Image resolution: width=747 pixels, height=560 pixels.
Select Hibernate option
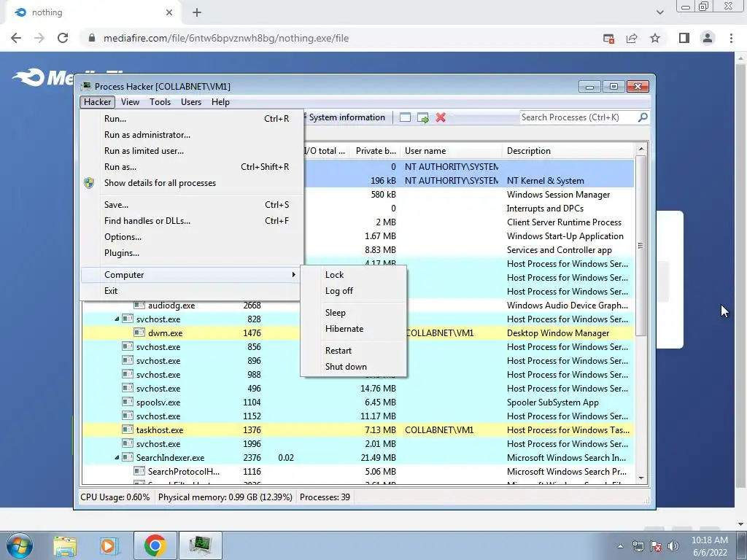(354, 329)
